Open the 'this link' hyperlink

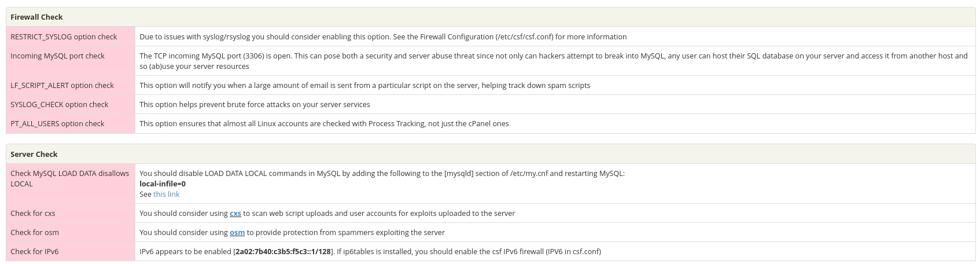166,195
